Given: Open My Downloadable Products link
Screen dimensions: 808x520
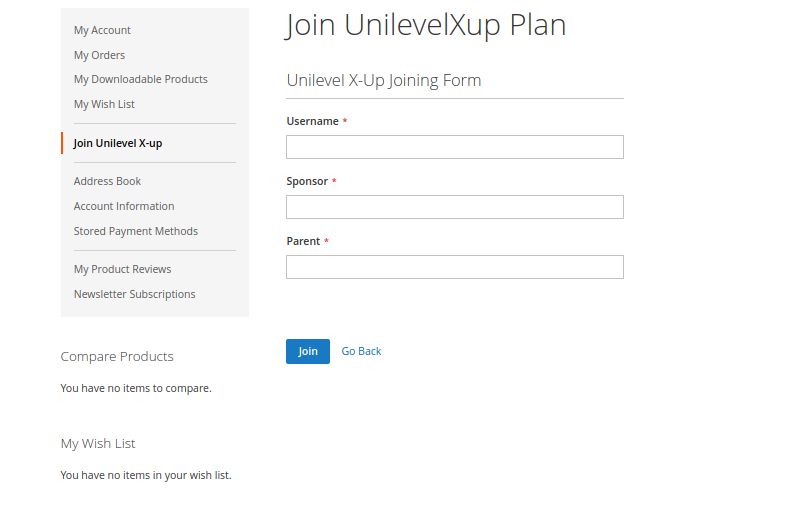Looking at the screenshot, I should tap(140, 79).
